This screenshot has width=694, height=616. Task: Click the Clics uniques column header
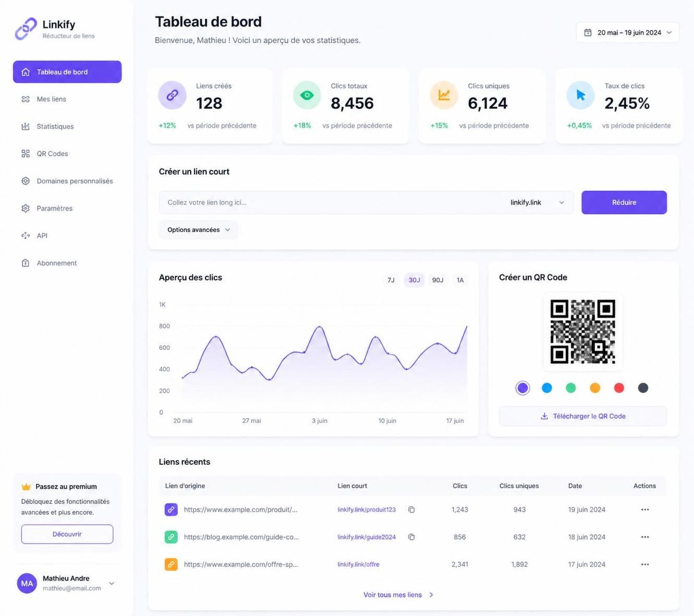pos(519,486)
